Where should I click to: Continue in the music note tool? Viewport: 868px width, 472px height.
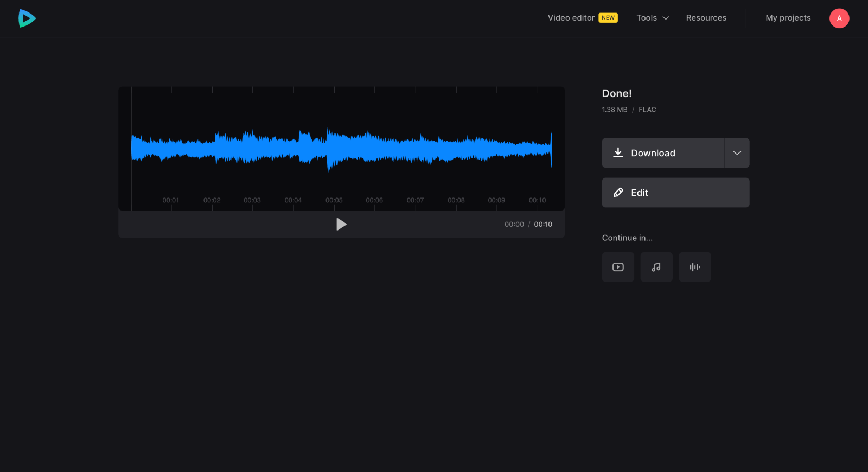[x=656, y=267]
